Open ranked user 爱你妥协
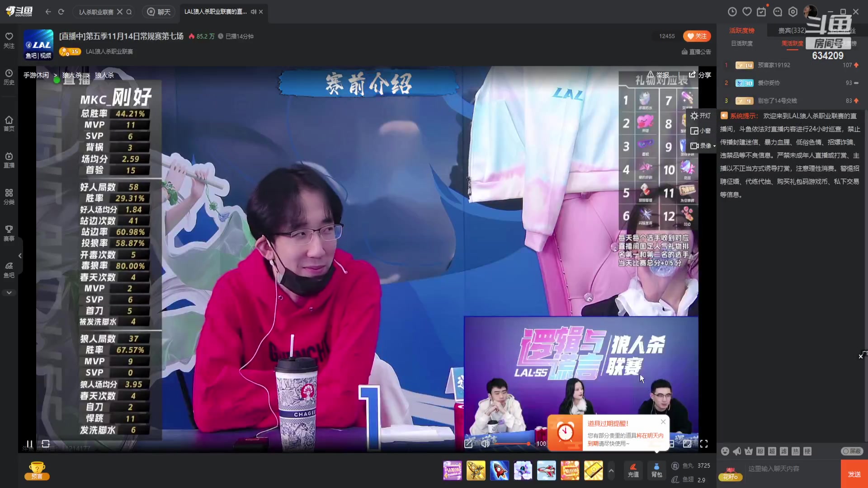Image resolution: width=868 pixels, height=488 pixels. (x=769, y=83)
